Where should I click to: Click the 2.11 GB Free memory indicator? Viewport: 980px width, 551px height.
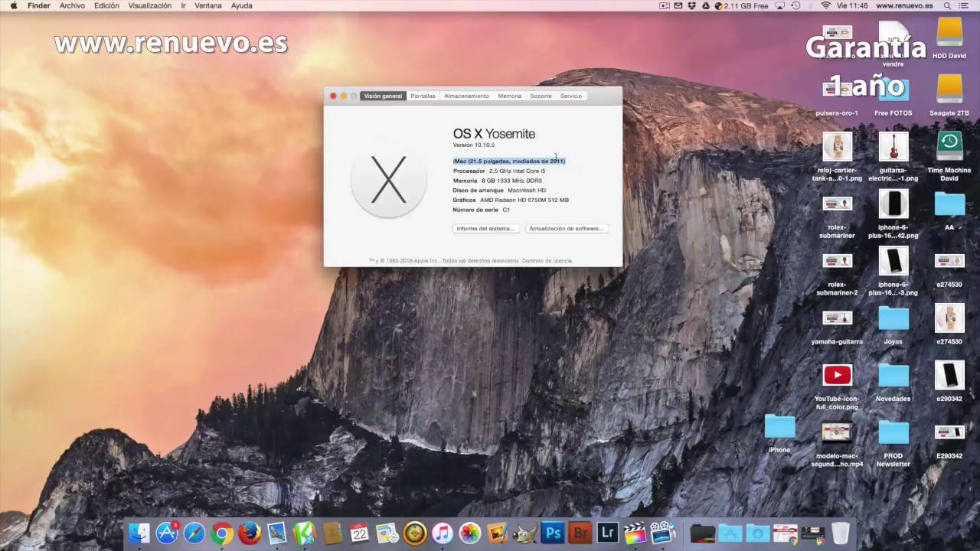[741, 5]
